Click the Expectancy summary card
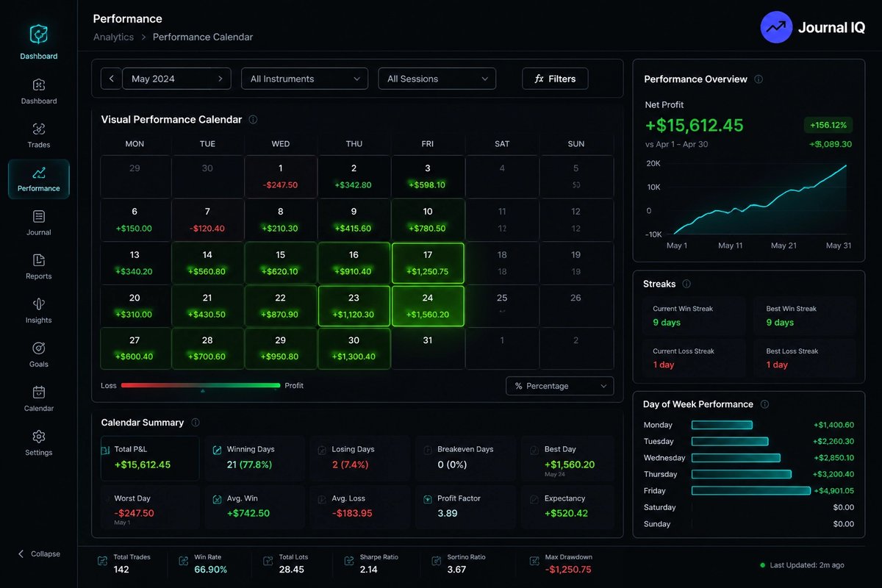The width and height of the screenshot is (882, 588). (567, 507)
